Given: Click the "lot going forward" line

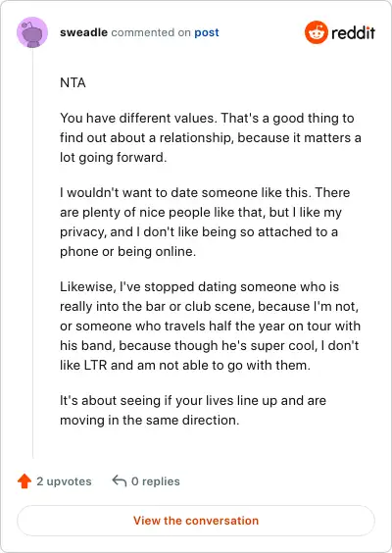Looking at the screenshot, I should point(113,157).
